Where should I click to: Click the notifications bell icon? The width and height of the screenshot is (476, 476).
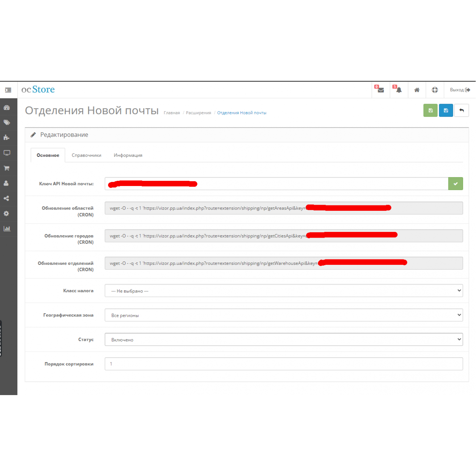click(398, 90)
